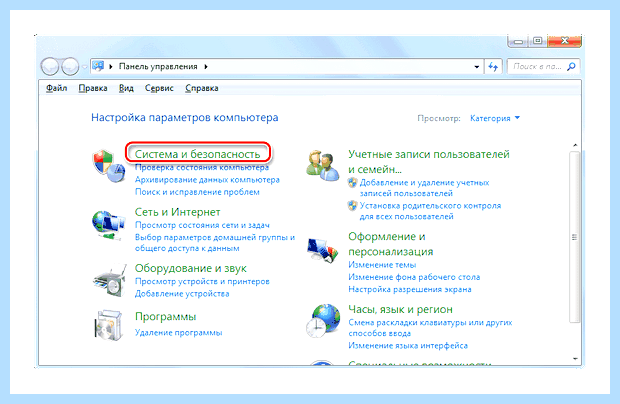Open Система и безопасность category
The width and height of the screenshot is (620, 404).
point(197,154)
